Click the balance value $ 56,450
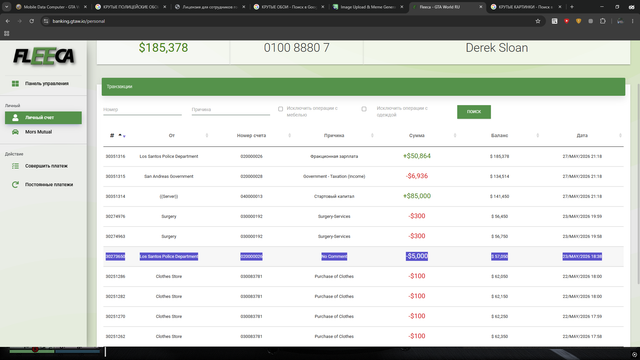 coord(500,216)
